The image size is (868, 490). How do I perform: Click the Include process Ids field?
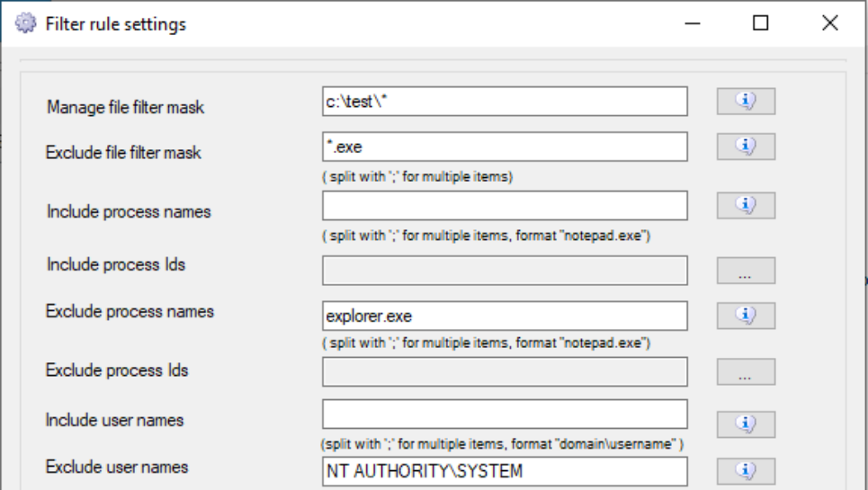(x=505, y=271)
